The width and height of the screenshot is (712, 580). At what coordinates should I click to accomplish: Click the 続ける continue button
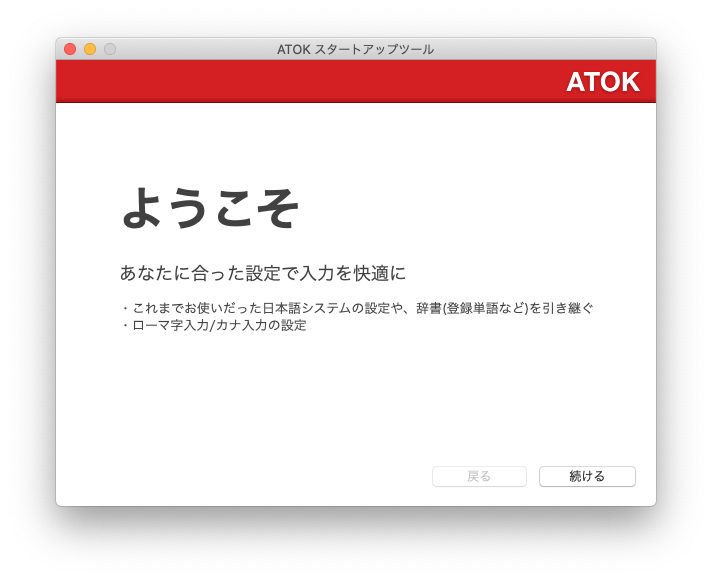click(x=587, y=476)
